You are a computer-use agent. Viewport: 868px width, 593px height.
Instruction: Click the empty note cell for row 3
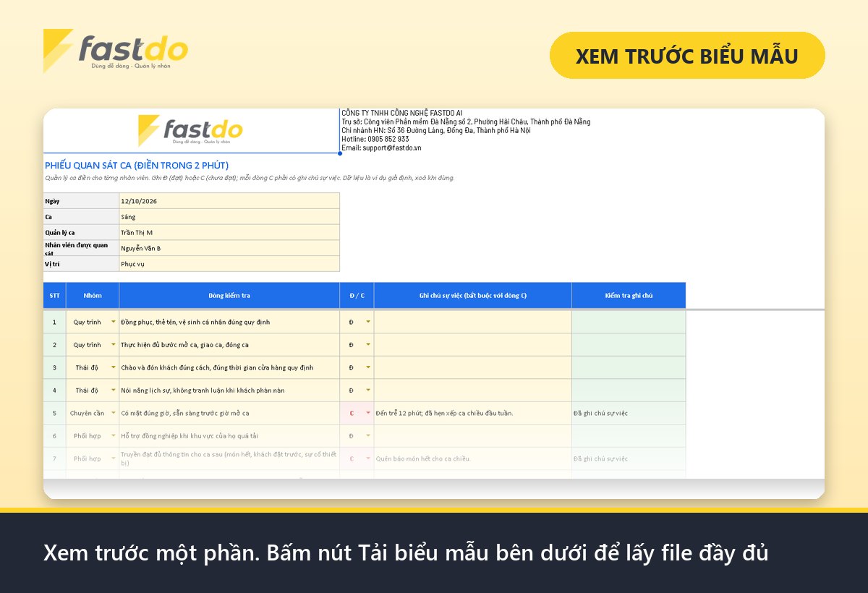click(473, 368)
